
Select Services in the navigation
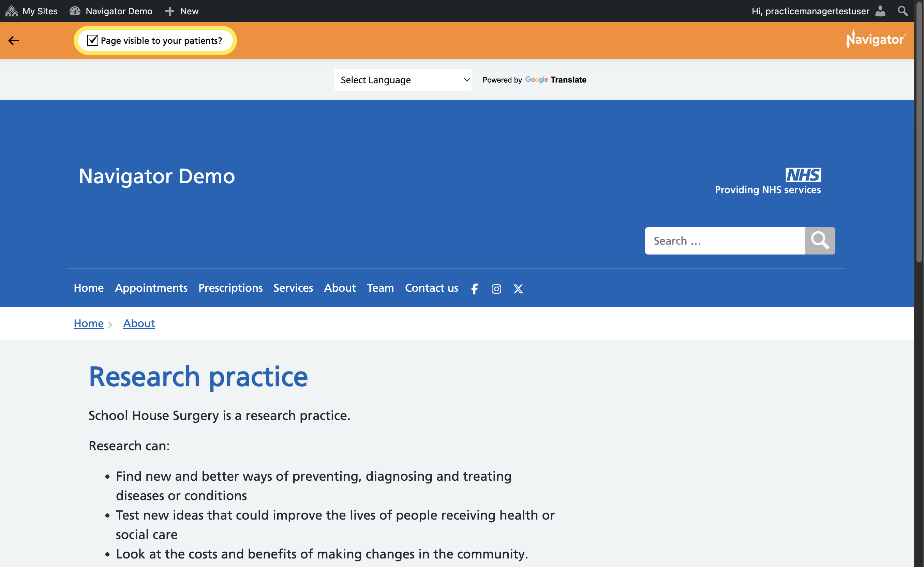(x=293, y=288)
